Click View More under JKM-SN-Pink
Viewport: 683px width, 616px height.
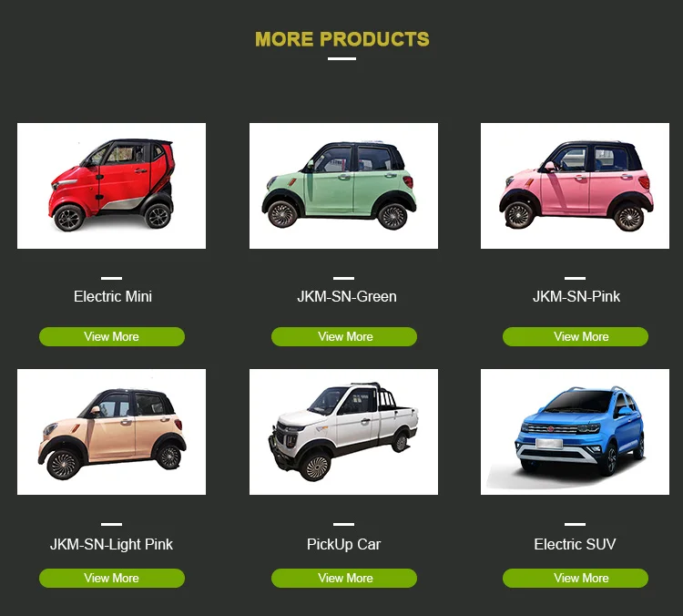click(x=576, y=336)
